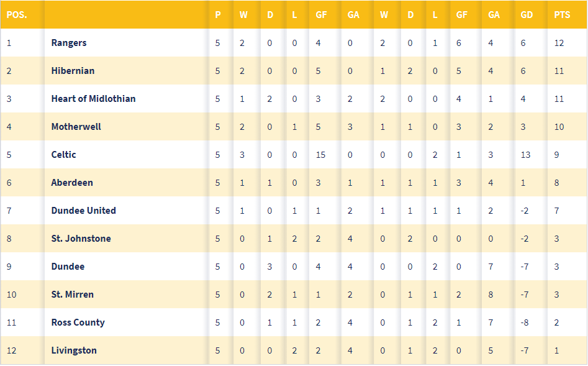Click position number 12 in last row
The height and width of the screenshot is (366, 588).
point(12,350)
